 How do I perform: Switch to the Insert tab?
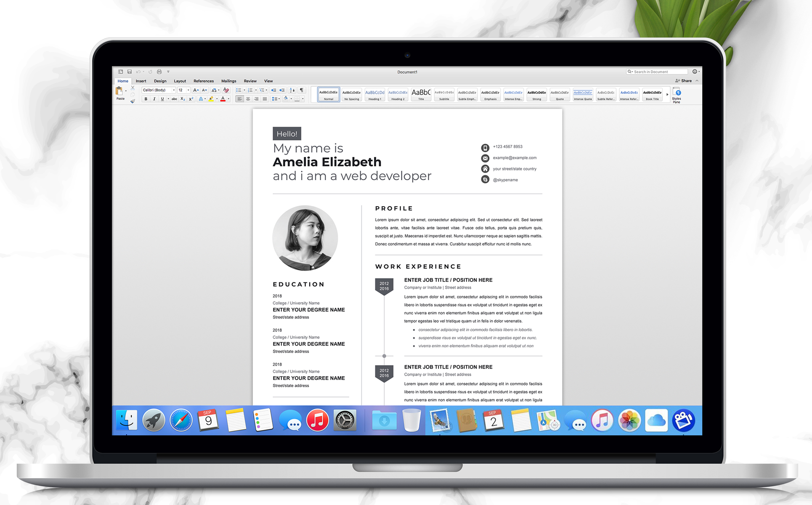tap(141, 81)
